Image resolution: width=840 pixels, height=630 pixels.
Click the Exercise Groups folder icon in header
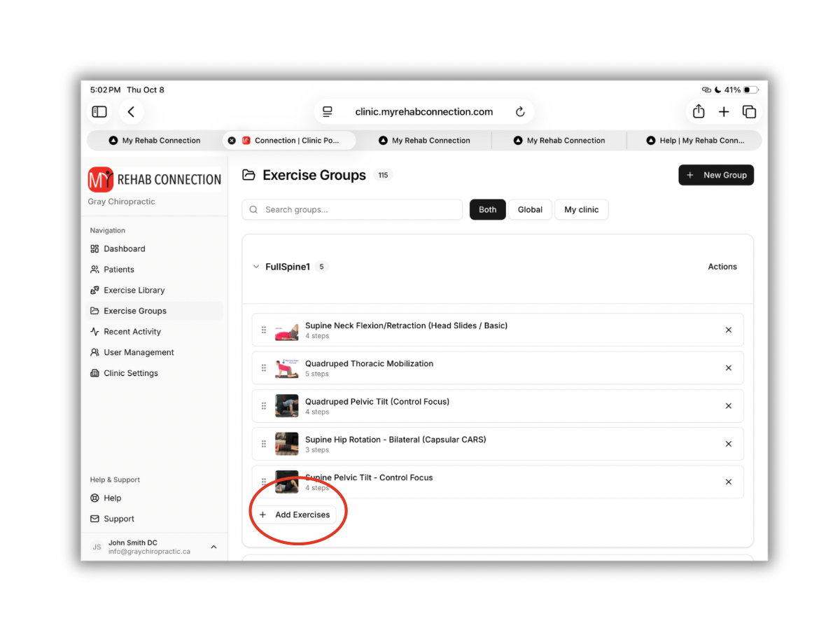coord(248,175)
